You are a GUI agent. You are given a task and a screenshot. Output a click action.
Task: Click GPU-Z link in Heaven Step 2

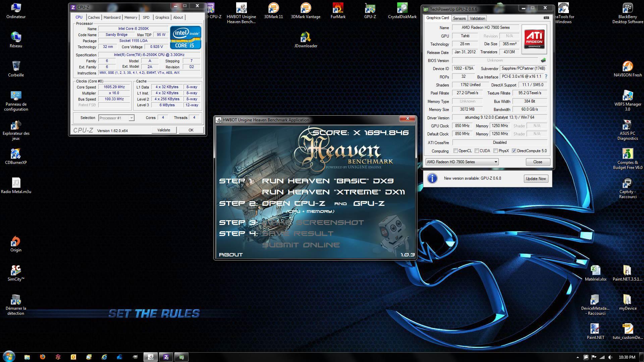tap(369, 203)
